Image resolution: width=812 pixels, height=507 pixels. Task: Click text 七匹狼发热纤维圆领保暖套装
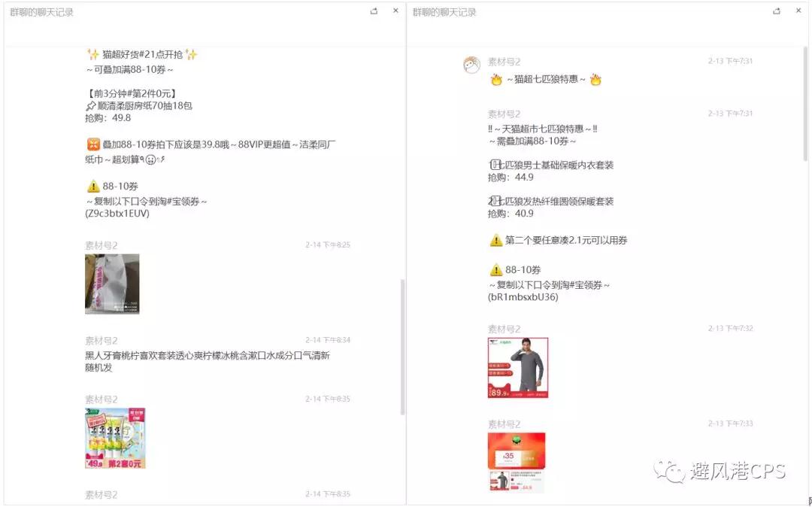point(556,202)
